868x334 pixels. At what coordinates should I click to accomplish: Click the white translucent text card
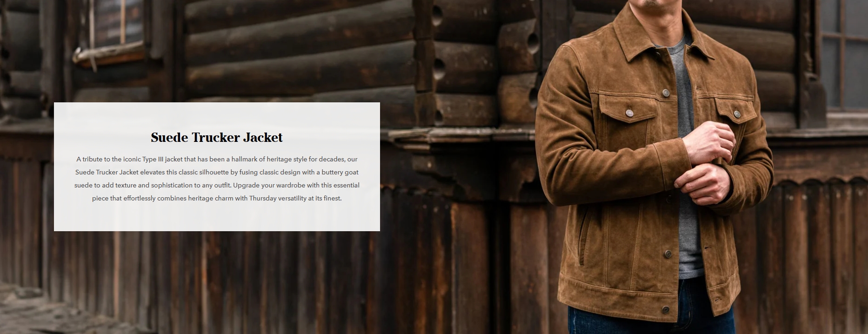217,167
